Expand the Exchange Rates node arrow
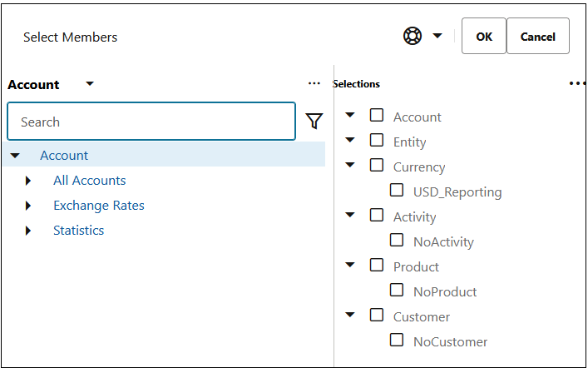Image resolution: width=588 pixels, height=373 pixels. point(28,206)
